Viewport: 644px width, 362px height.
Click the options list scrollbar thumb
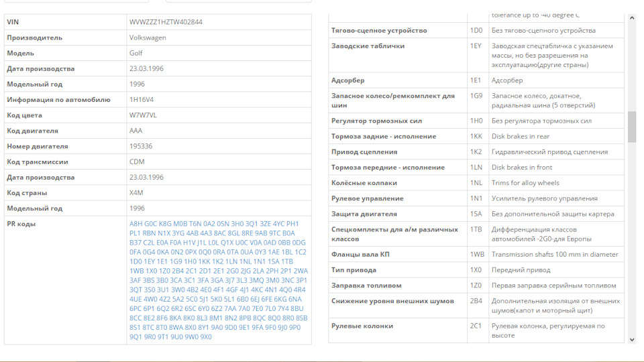coord(631,127)
